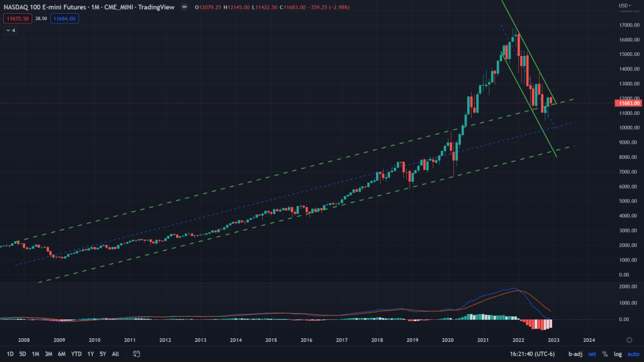Screen dimensions: 644x362
Task: Open the go-to-date calendar icon
Action: point(136,354)
